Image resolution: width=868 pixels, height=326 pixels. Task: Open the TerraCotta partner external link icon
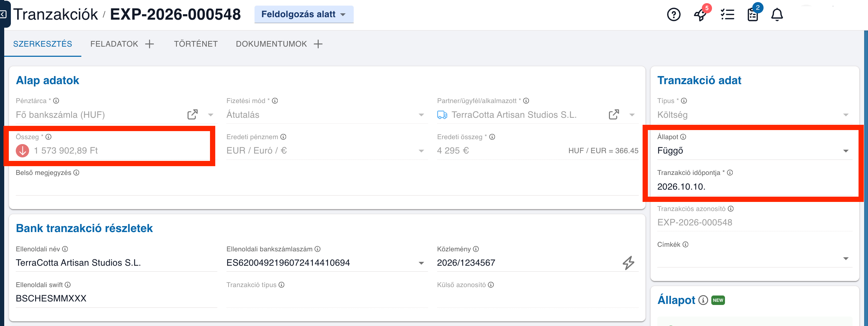tap(614, 115)
